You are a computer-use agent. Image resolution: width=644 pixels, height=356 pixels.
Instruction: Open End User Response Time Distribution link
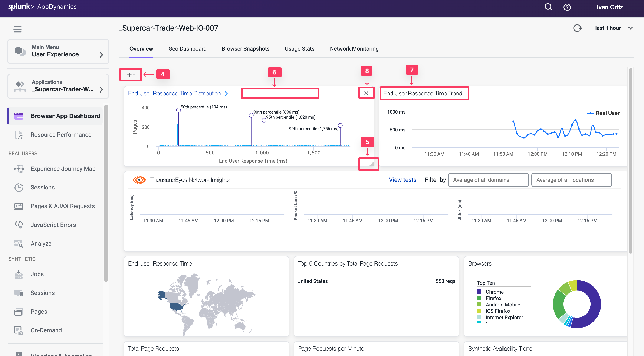click(174, 93)
